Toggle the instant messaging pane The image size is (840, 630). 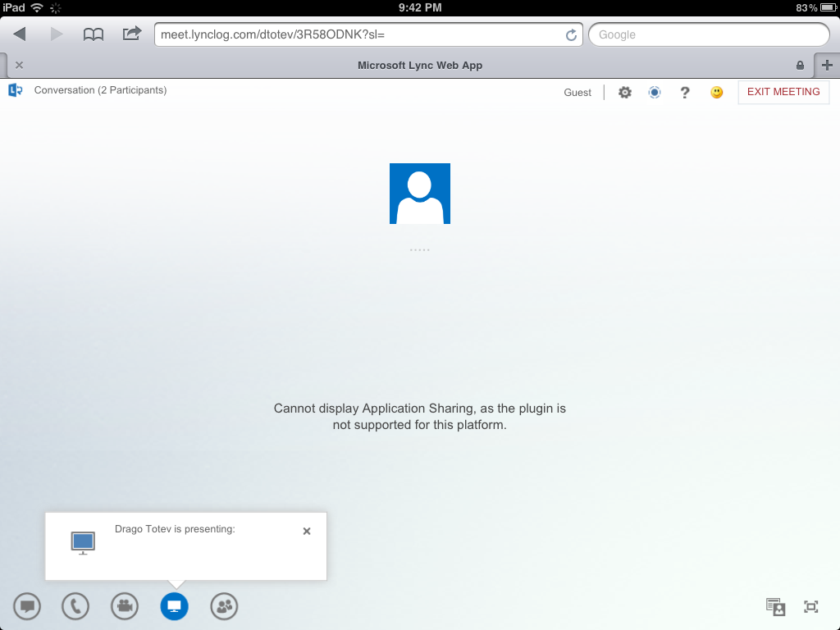26,606
